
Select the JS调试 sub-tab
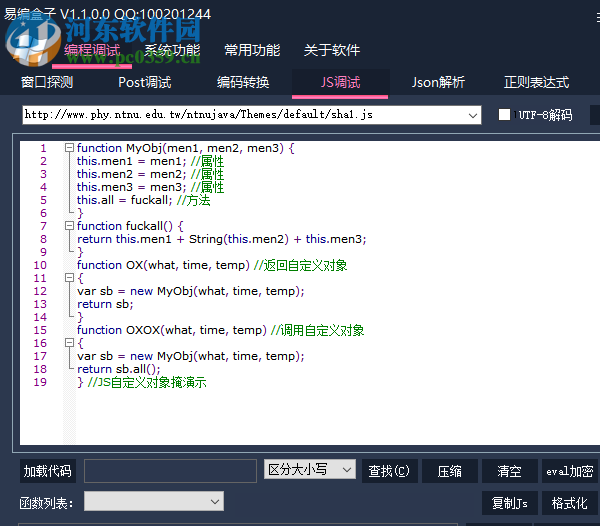[340, 82]
